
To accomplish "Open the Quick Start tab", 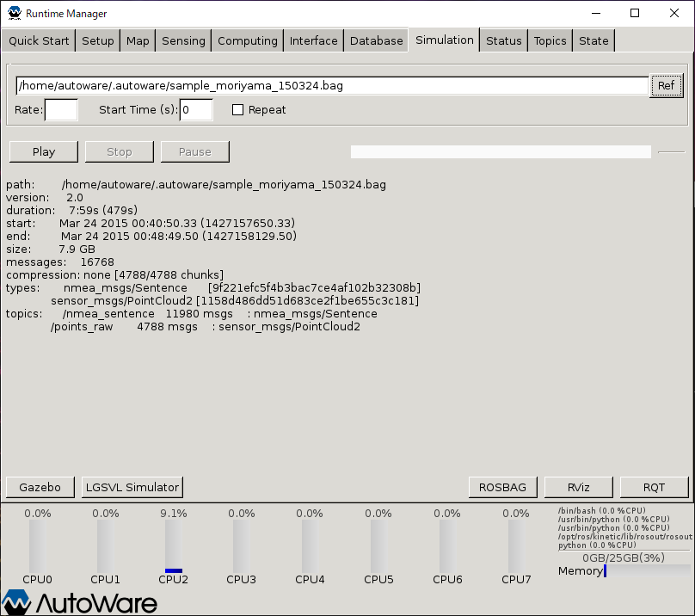I will [39, 40].
